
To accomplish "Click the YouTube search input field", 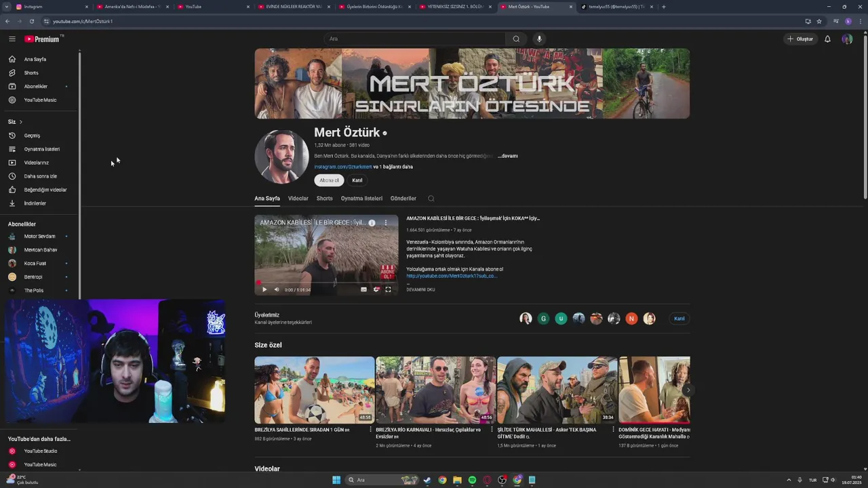I will pos(414,39).
